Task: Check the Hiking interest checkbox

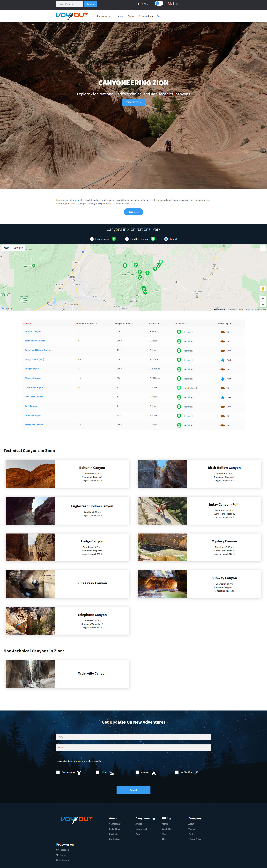Action: tap(97, 772)
